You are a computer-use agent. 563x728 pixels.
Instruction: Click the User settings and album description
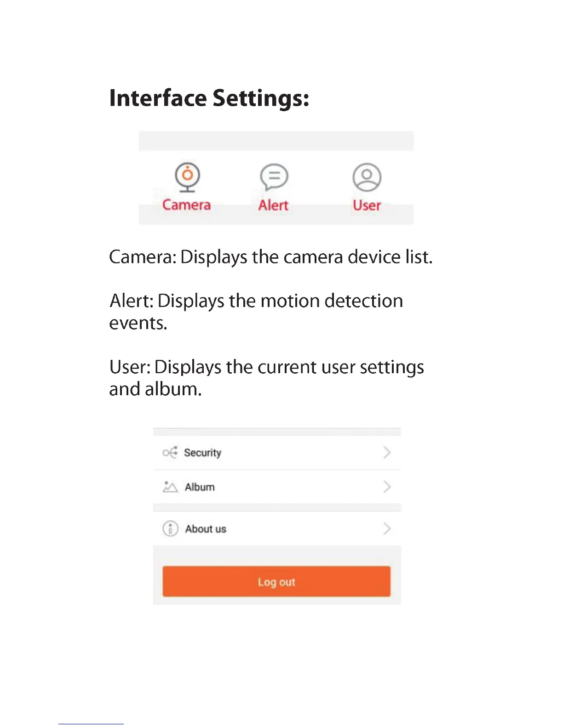coord(267,378)
